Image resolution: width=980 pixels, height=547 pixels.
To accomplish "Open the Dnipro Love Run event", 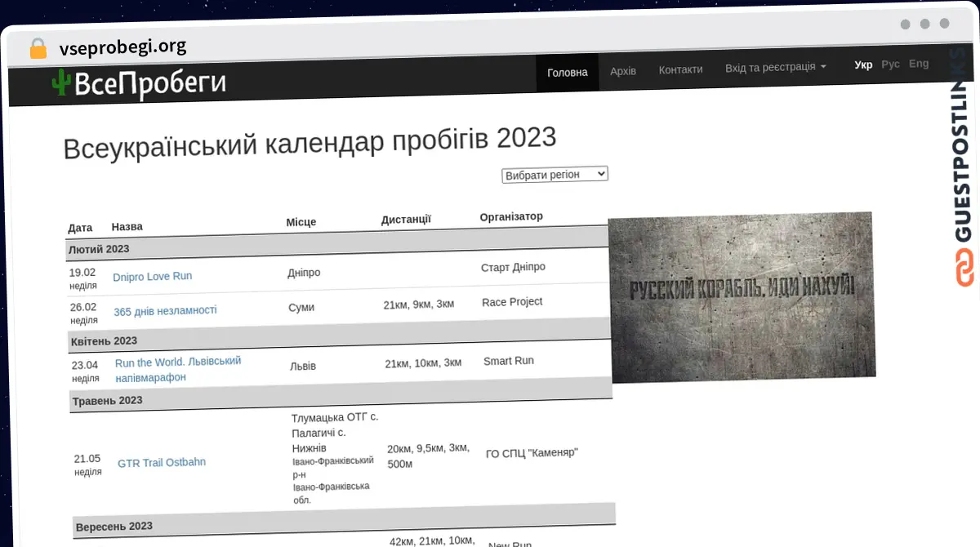I will (x=153, y=276).
